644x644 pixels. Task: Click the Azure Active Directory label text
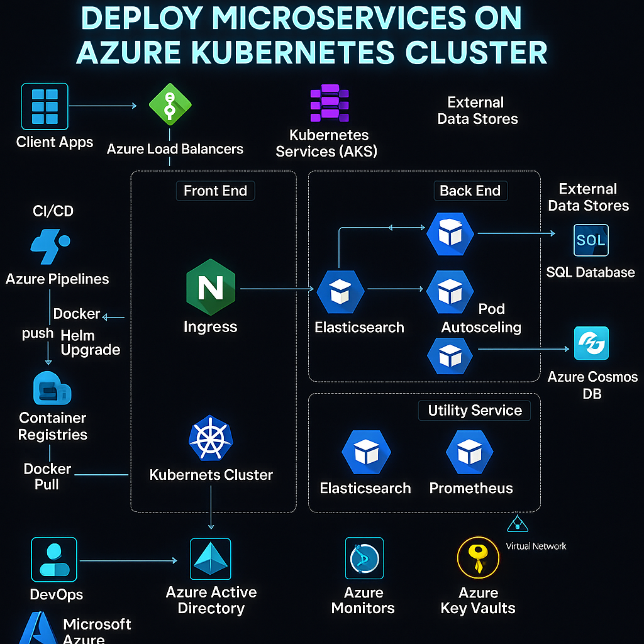(x=211, y=600)
